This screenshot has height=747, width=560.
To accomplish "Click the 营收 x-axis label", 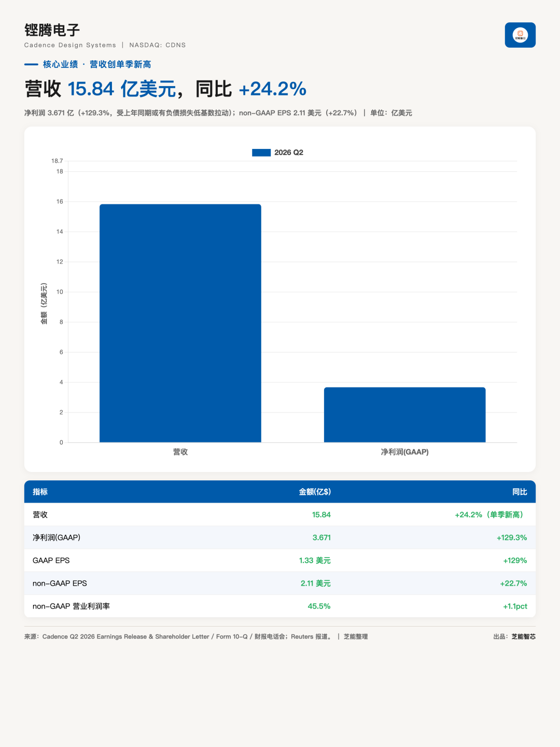I will 180,452.
